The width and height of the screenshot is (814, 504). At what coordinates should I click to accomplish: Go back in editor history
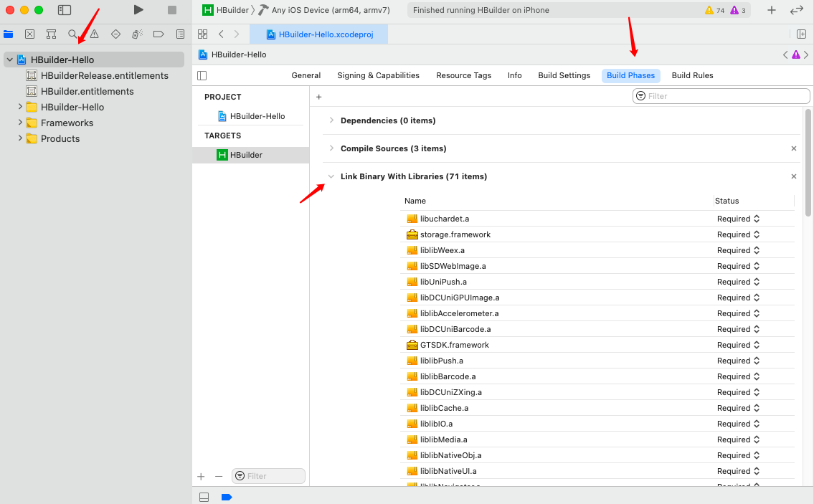[x=221, y=34]
